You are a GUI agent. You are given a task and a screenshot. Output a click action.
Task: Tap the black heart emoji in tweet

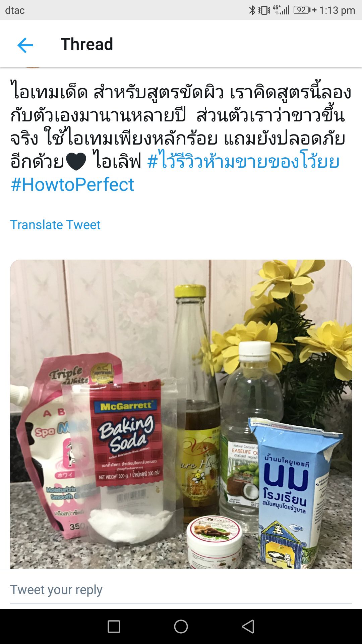[76, 161]
